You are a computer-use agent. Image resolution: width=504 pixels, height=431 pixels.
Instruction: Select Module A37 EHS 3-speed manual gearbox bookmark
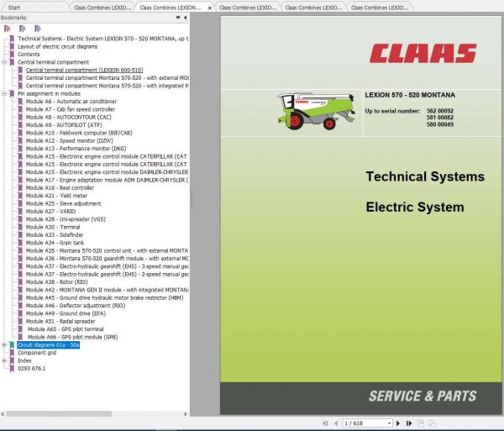(x=107, y=266)
